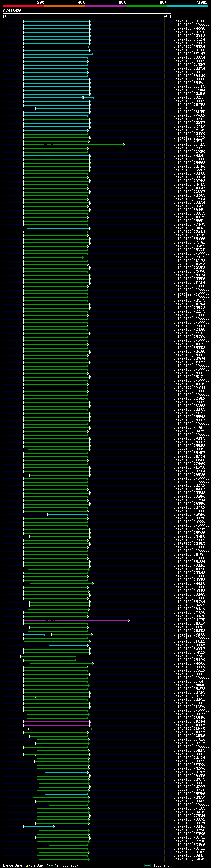
Task: Click hit label UniRef100_B8AKJ9
Action: [189, 76]
